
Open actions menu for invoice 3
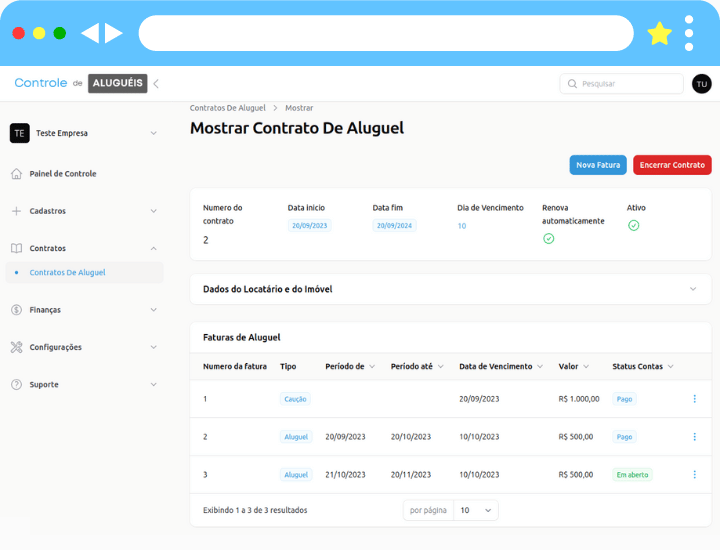(x=694, y=475)
